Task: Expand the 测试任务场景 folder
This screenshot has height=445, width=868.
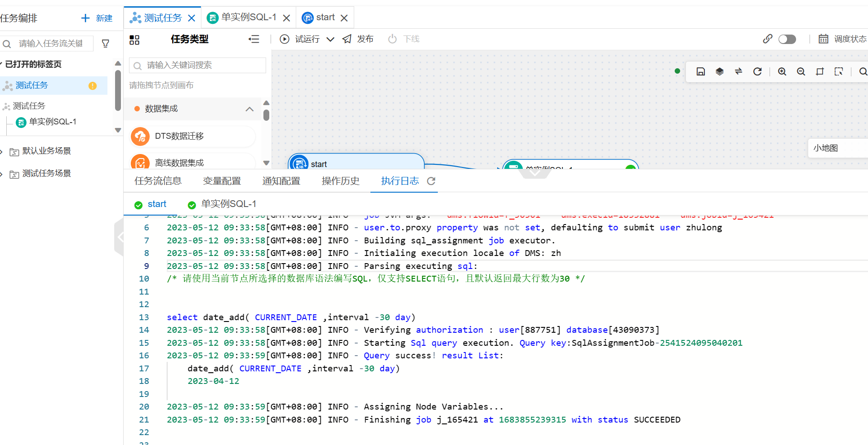Action: (1, 174)
